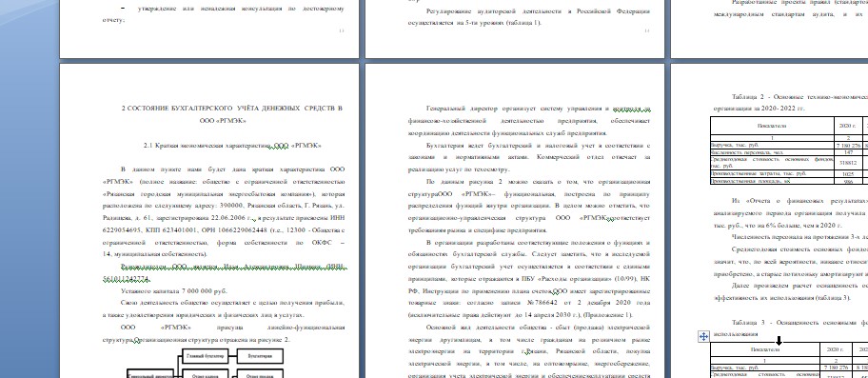This screenshot has width=868, height=378.
Task: Click the paragraph starting 'Генеральный директор организует'
Action: point(528,121)
